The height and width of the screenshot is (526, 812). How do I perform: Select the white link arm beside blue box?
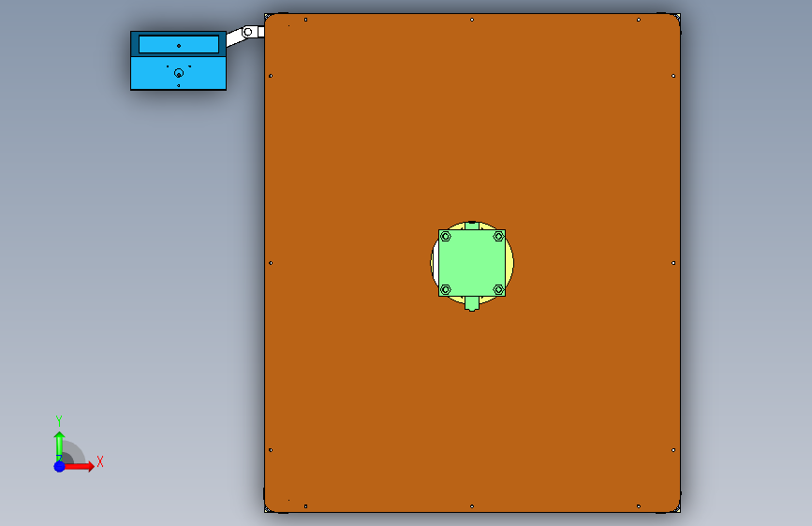(245, 36)
